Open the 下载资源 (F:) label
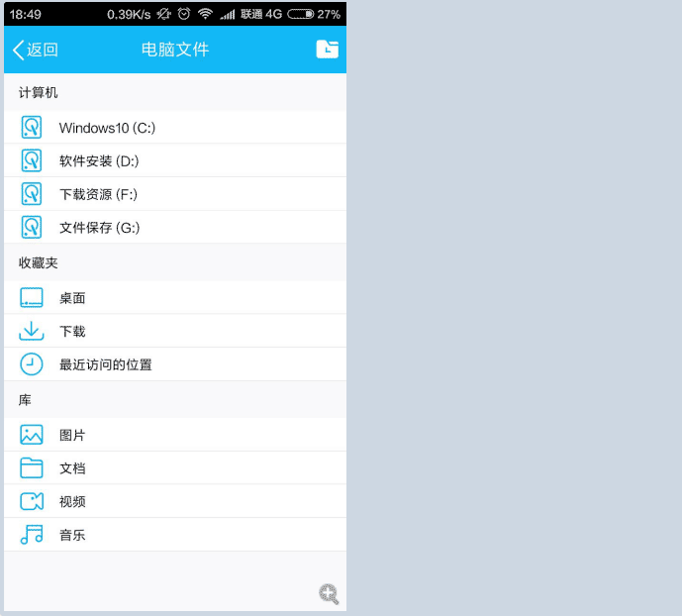The image size is (682, 616). (98, 194)
